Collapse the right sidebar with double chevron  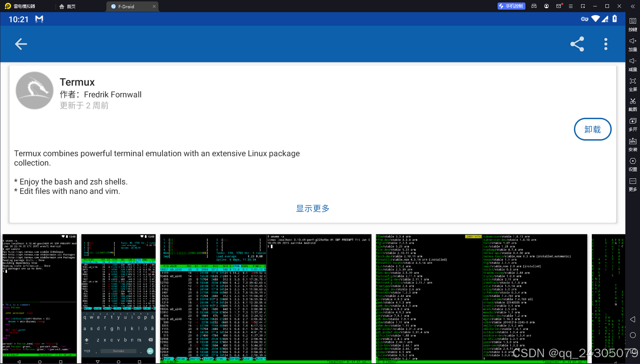(633, 6)
